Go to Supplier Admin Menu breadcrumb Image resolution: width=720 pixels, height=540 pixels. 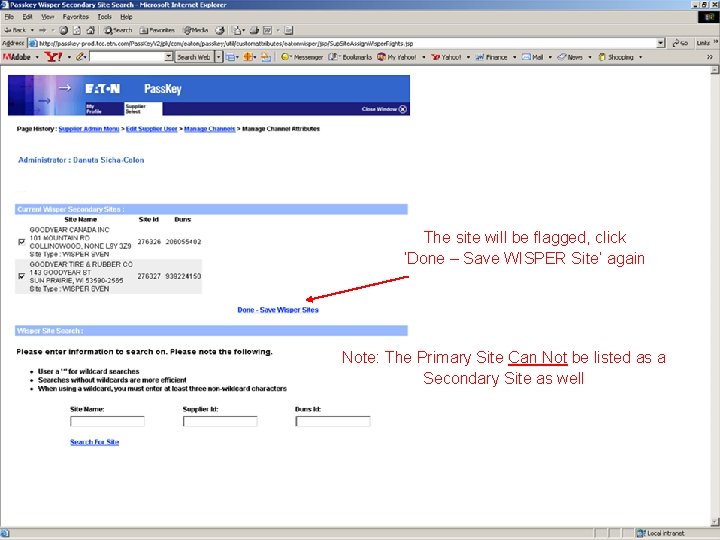[89, 129]
